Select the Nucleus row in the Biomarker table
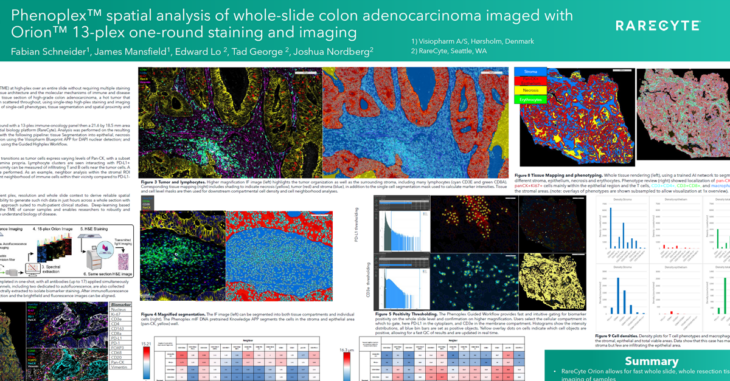Image resolution: width=730 pixels, height=381 pixels. pyautogui.click(x=121, y=310)
